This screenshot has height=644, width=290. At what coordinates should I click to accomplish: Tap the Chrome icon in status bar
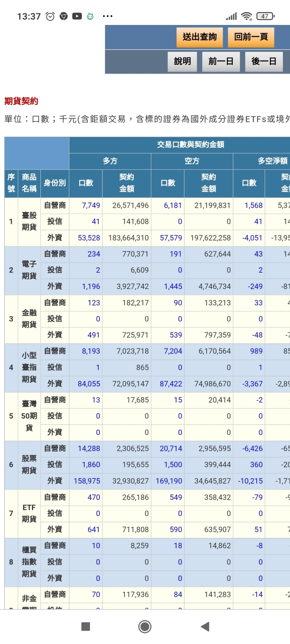click(64, 17)
